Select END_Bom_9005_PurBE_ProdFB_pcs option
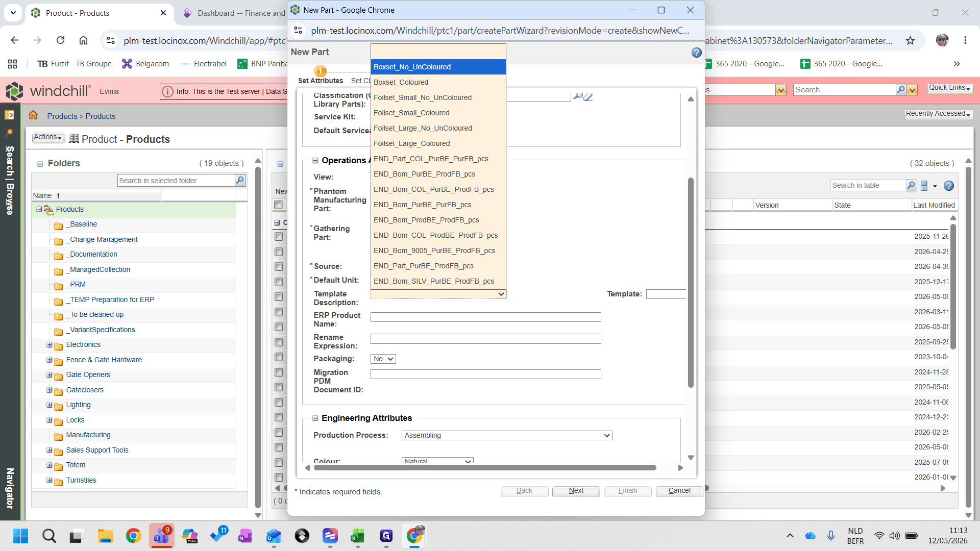 438,251
